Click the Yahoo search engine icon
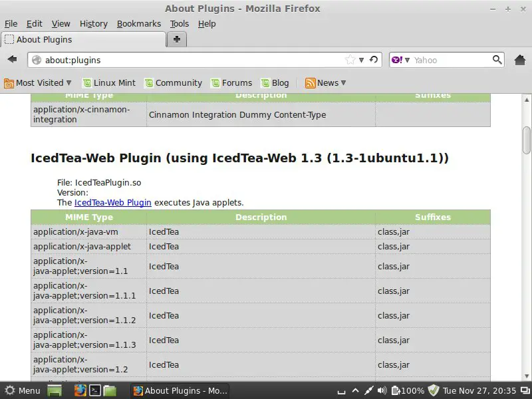Viewport: 532px width, 399px height. click(x=397, y=60)
